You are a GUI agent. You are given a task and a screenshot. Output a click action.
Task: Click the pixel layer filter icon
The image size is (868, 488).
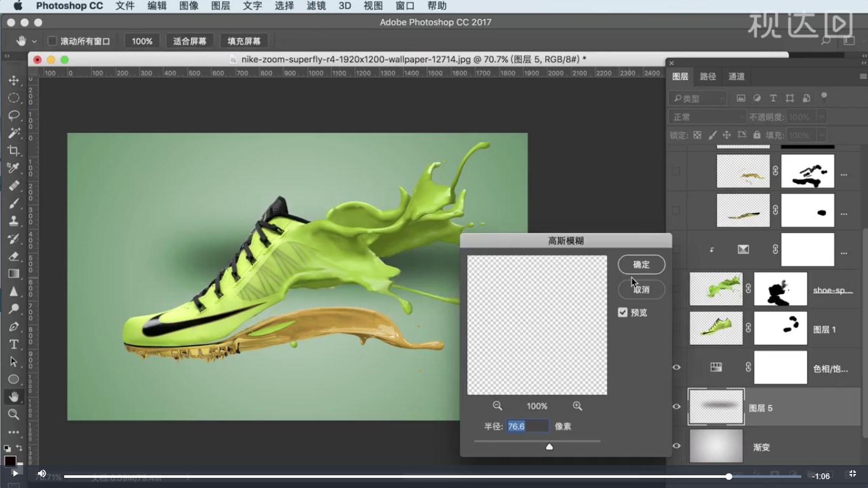click(x=741, y=98)
